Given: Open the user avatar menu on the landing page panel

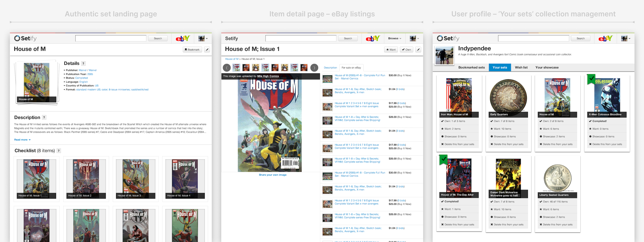Looking at the screenshot, I should click(203, 38).
